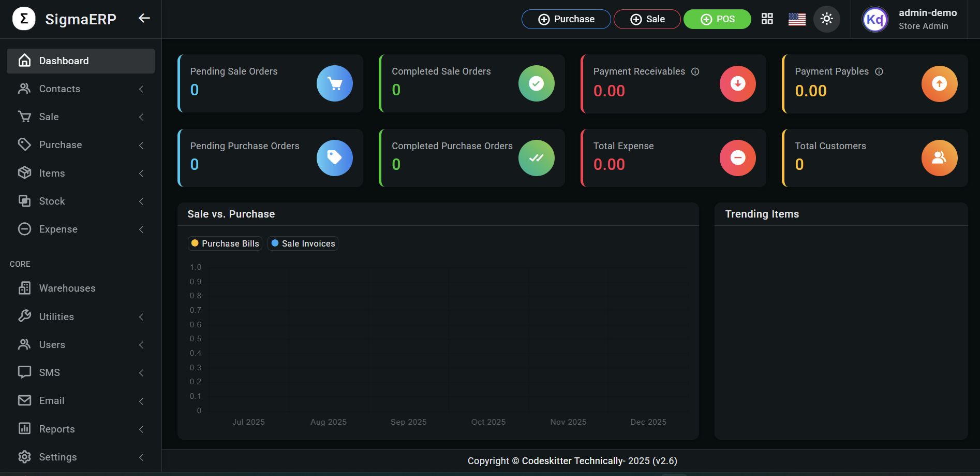Open the Items section icon
This screenshot has height=476, width=980.
(x=24, y=173)
